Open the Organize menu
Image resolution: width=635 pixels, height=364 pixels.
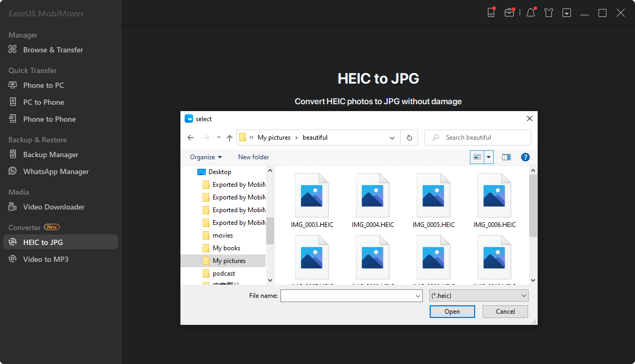(x=206, y=157)
